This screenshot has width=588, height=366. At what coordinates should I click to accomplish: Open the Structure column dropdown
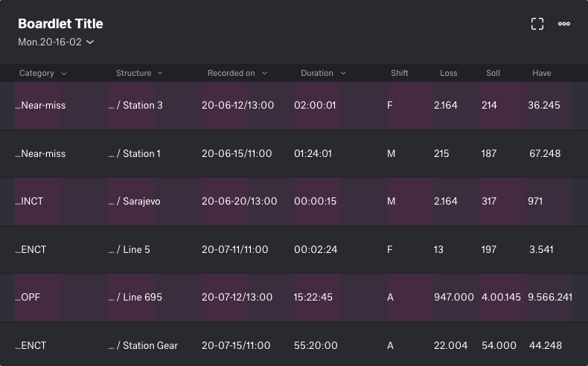tap(160, 74)
